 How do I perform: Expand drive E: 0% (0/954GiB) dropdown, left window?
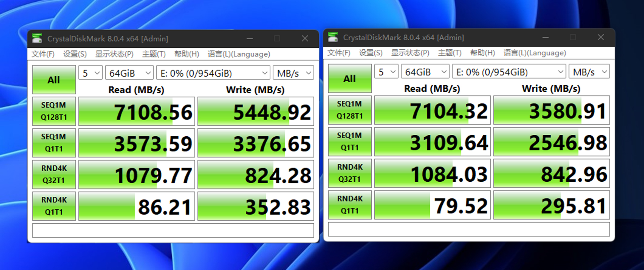(213, 73)
